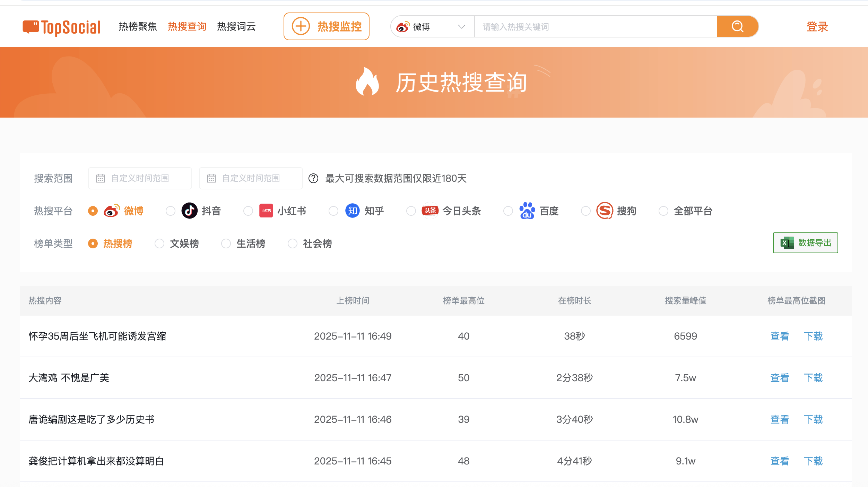Click the Weibo icon in search dropdown
868x487 pixels.
402,27
